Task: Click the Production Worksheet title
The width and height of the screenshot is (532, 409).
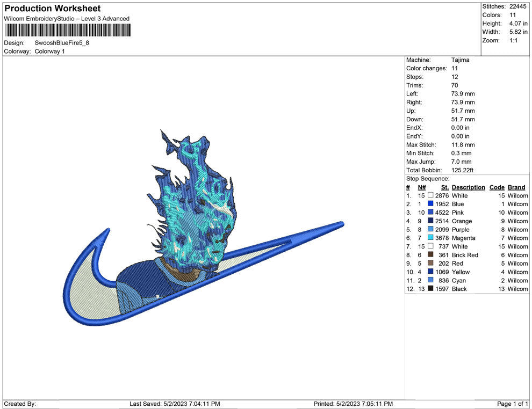Action: pyautogui.click(x=52, y=9)
